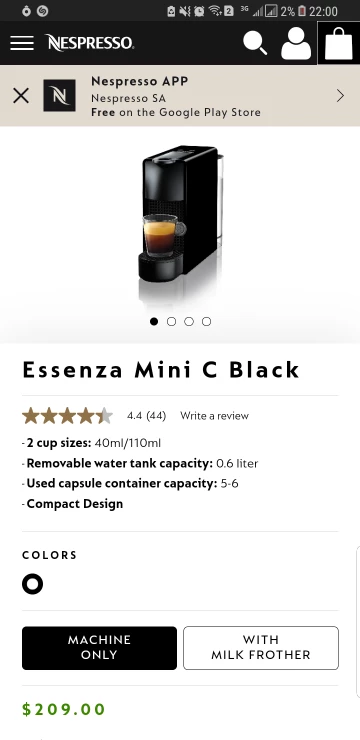Open the shopping bag cart
The height and width of the screenshot is (740, 360).
339,43
